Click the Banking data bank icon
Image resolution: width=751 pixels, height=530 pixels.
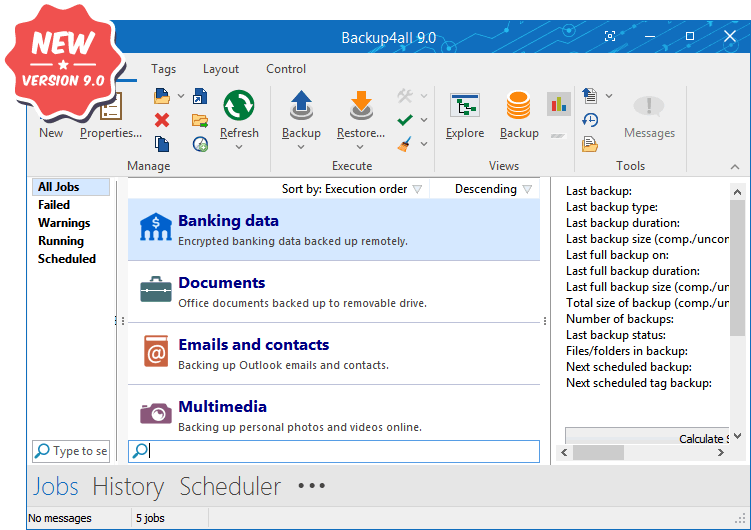(x=156, y=227)
